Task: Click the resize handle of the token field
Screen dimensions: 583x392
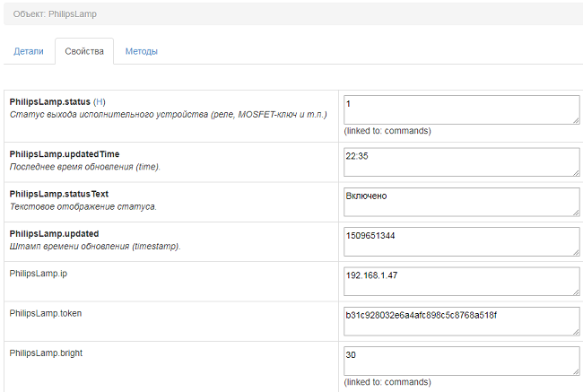Action: (575, 331)
